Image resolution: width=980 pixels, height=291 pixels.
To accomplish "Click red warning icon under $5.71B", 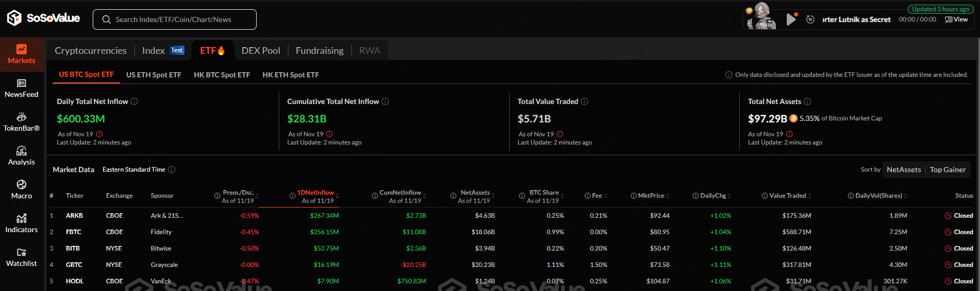I will coord(560,134).
